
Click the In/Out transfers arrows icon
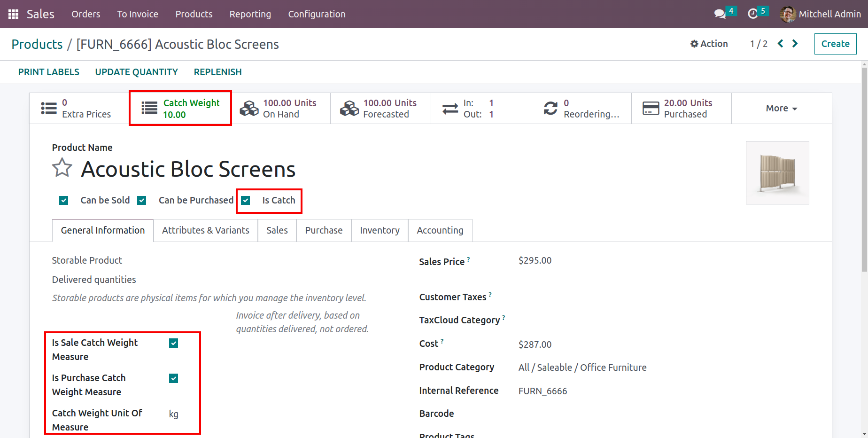point(450,108)
